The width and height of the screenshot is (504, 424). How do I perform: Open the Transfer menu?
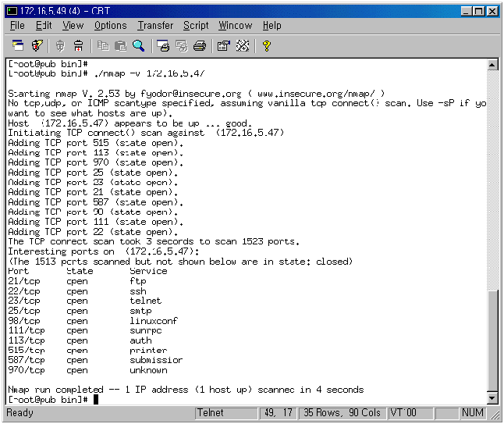pyautogui.click(x=155, y=26)
